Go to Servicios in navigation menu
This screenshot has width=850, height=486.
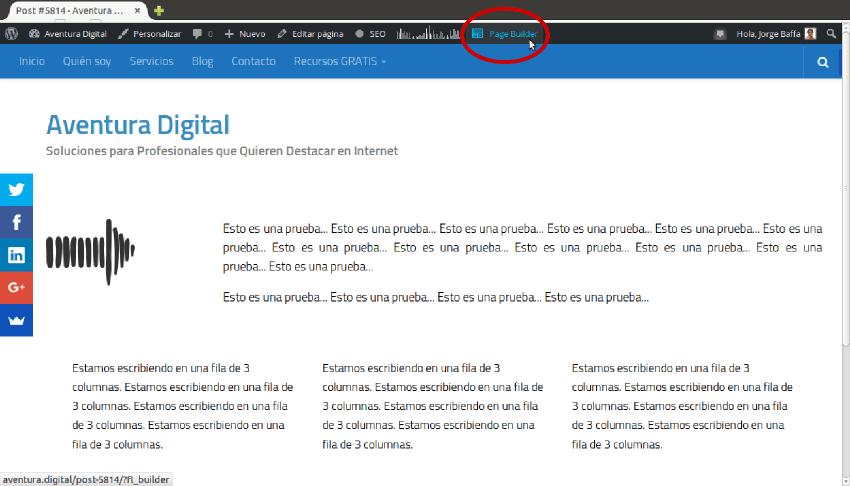[151, 62]
